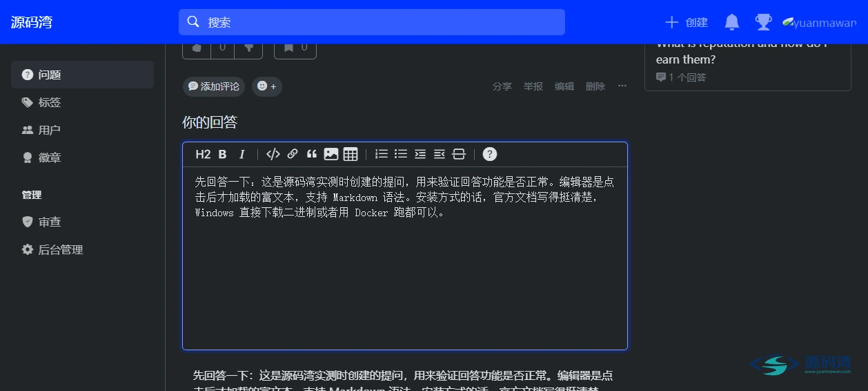Insert a code block with the code icon
Screen dimensions: 868x391
coord(273,154)
